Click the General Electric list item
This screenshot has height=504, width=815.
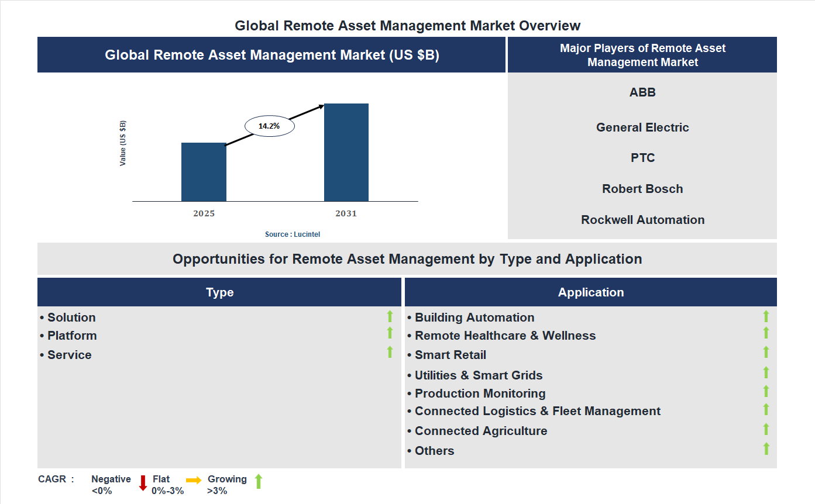[642, 127]
